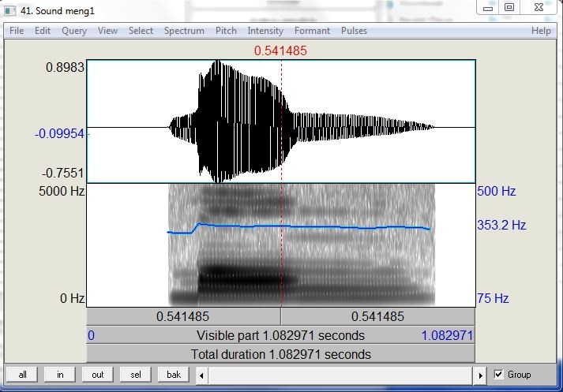563x392 pixels.
Task: Open the Formant menu
Action: pos(312,31)
